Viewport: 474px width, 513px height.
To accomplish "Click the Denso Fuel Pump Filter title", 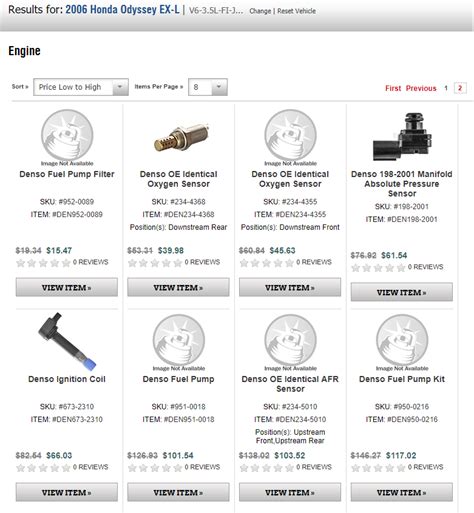I will (67, 174).
